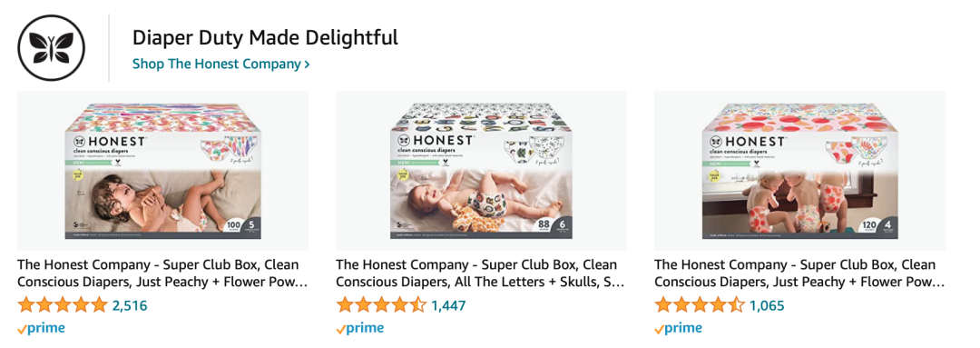Click the Prime badge under first product
This screenshot has width=980, height=348.
click(x=41, y=329)
